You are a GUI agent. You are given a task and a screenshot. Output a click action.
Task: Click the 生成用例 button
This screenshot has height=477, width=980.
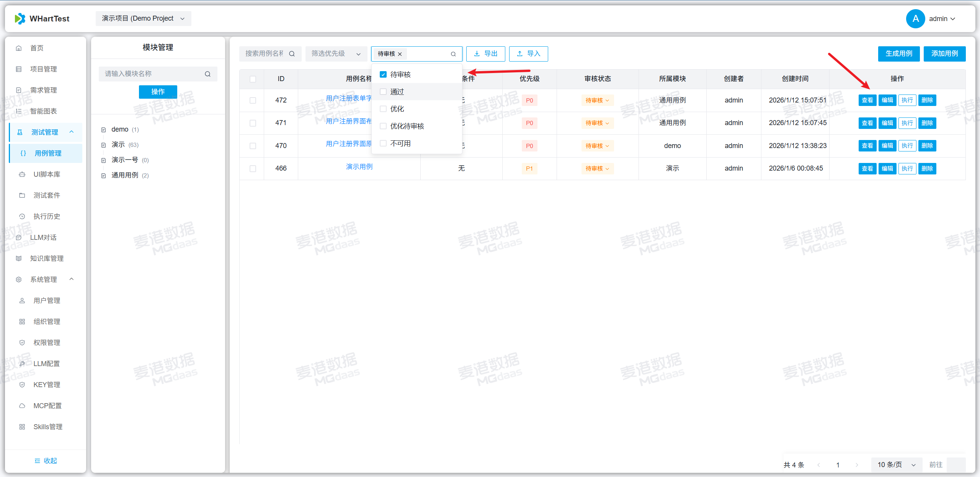click(898, 54)
